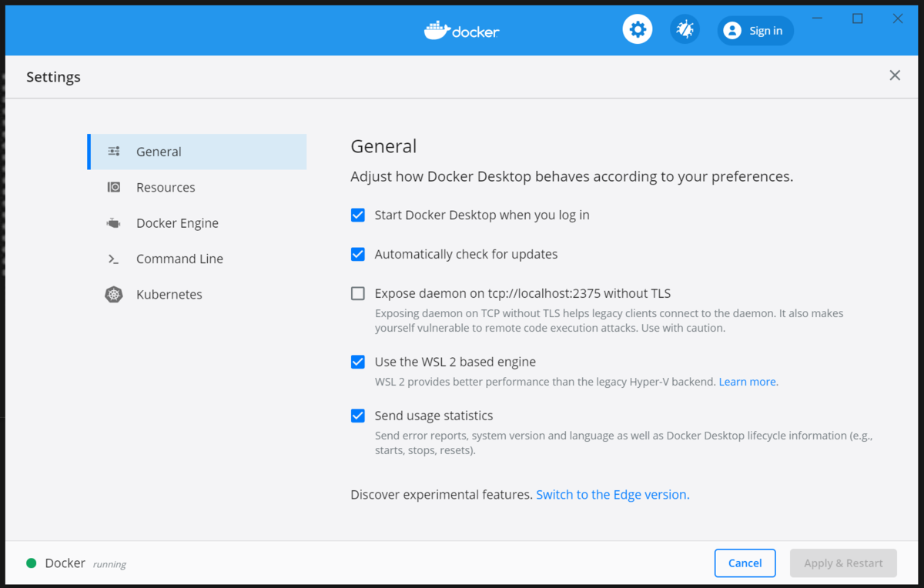924x588 pixels.
Task: Click the Docker whale logo in the title bar
Action: (x=461, y=30)
